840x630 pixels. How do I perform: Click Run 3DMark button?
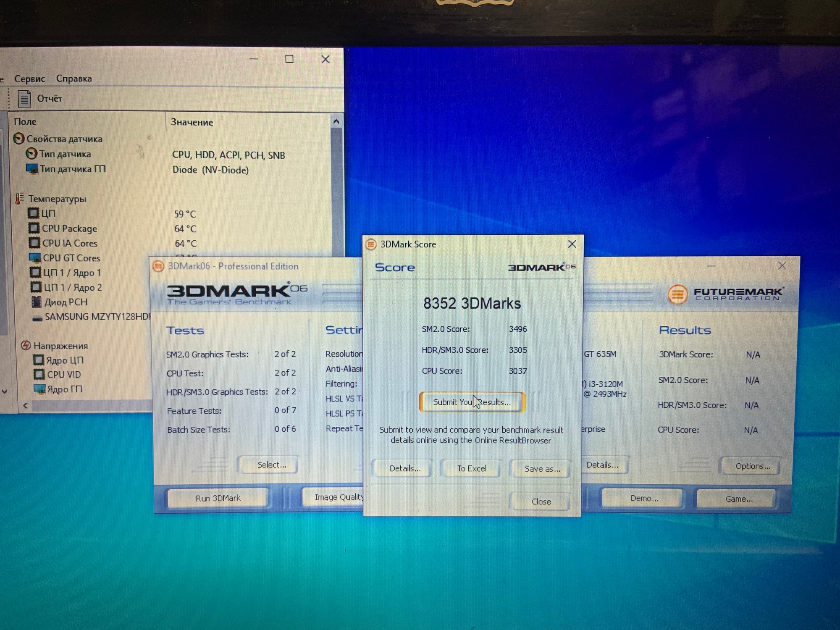[218, 498]
